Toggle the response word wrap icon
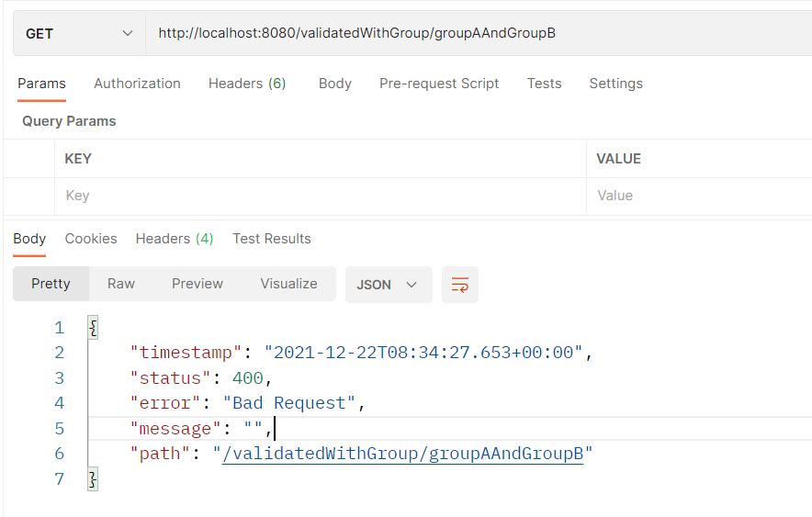Viewport: 812px width, 517px height. 460,285
